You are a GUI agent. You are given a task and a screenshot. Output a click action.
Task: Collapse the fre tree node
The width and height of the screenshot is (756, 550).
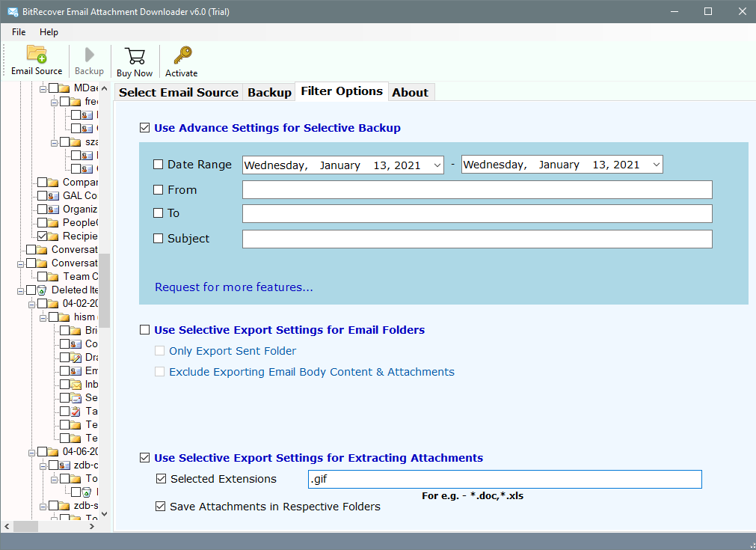coord(54,103)
